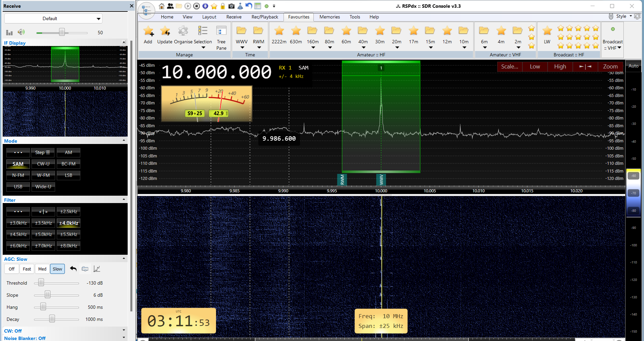Switch to the Memories tab
644x341 pixels.
329,17
